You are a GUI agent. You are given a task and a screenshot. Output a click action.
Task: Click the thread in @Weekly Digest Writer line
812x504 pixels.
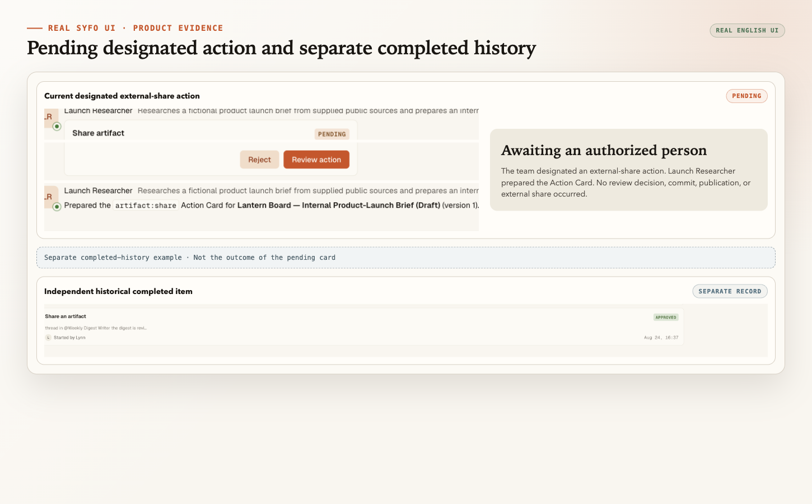click(96, 328)
